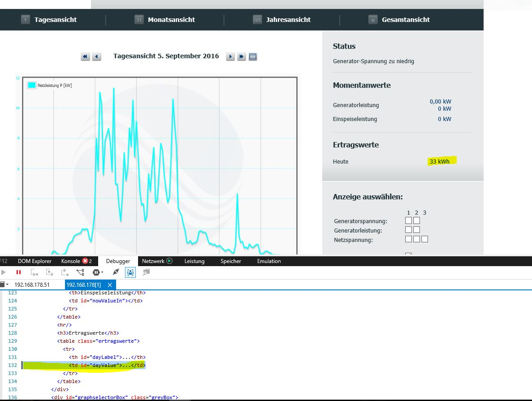Open the exception behavior stop-sign dropdown

tap(98, 272)
